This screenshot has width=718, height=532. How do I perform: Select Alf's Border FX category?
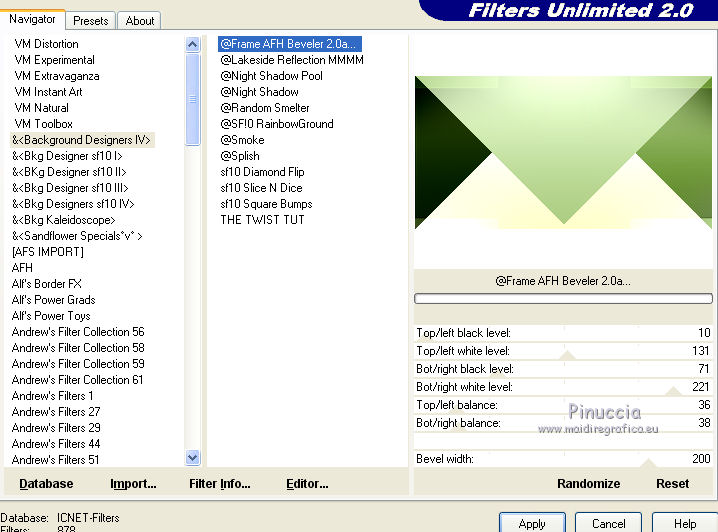pos(47,284)
